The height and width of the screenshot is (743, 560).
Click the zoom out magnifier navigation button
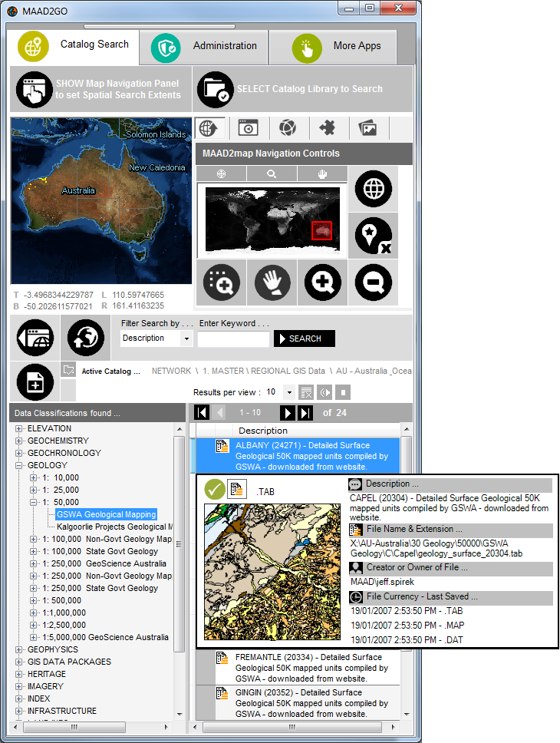click(374, 283)
